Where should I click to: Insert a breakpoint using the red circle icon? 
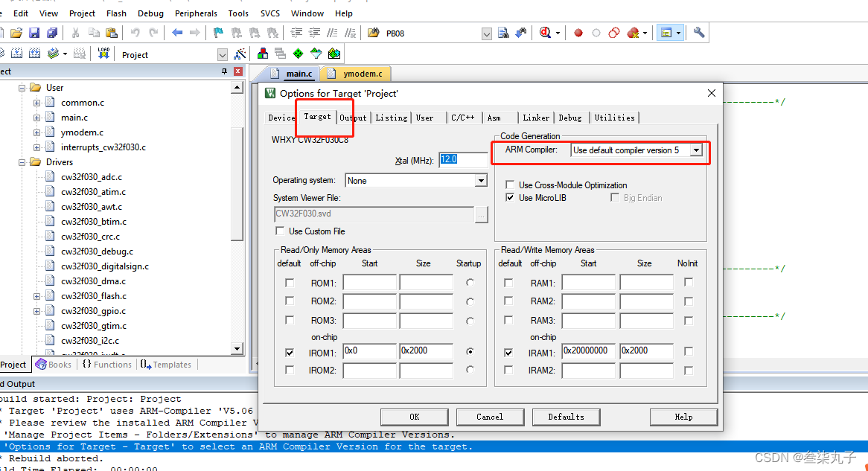(x=578, y=32)
